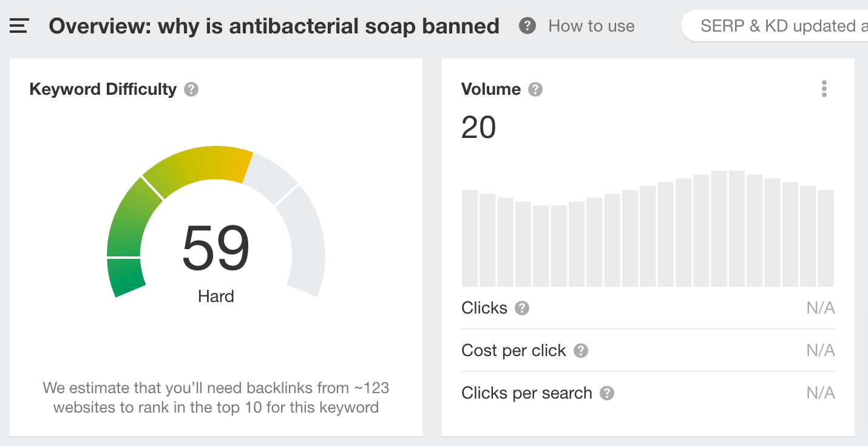This screenshot has height=446, width=868.
Task: Click the 59 Hard difficulty score
Action: tap(216, 249)
